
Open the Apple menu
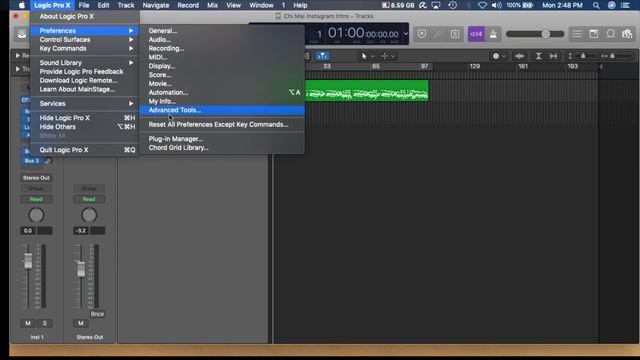(22, 5)
